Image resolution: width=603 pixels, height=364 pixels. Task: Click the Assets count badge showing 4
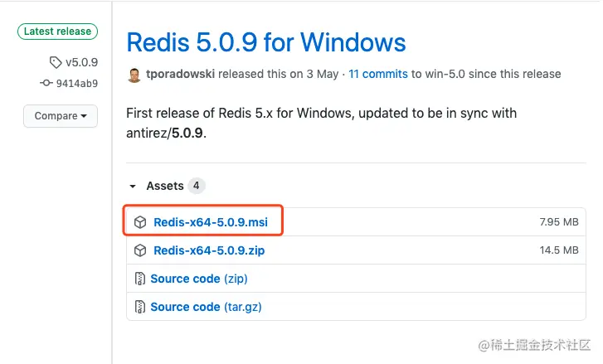(x=196, y=186)
